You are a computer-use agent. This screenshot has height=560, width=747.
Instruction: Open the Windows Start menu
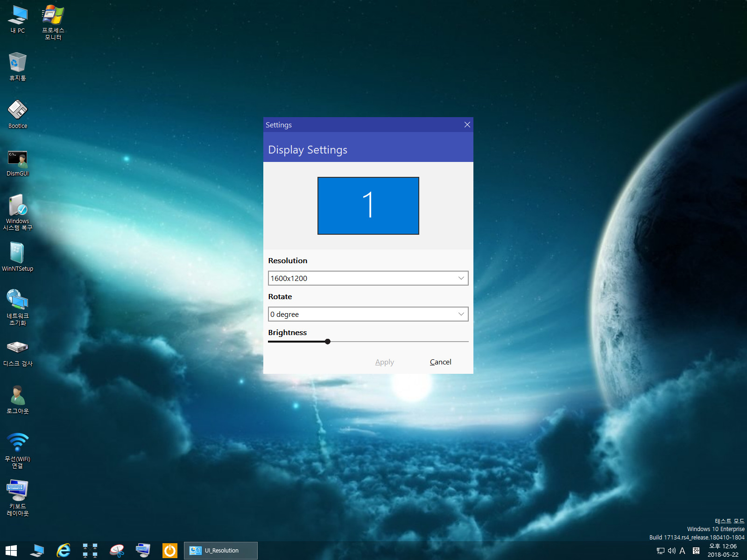tap(11, 551)
